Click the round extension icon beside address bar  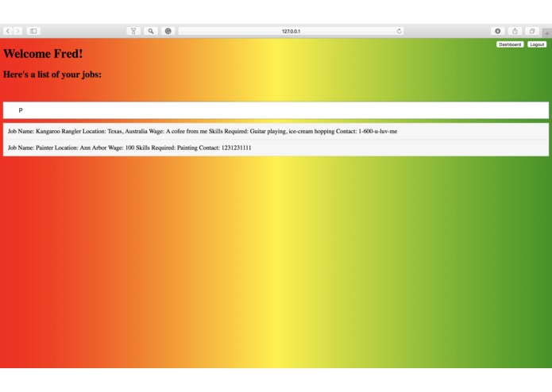(x=168, y=31)
